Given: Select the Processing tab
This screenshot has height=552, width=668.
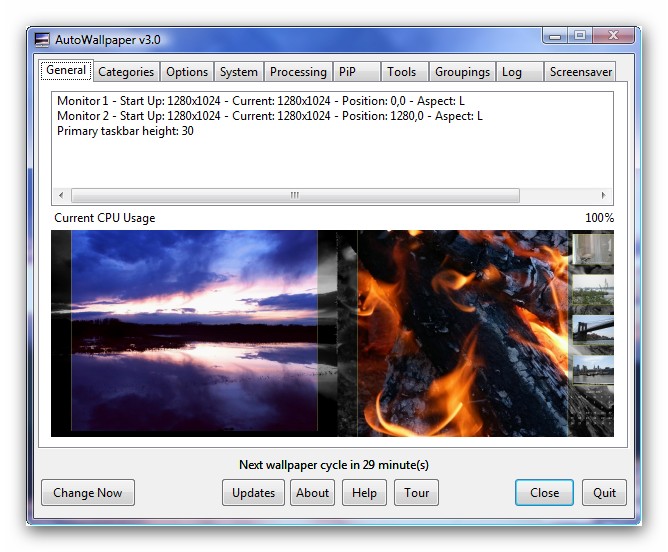Looking at the screenshot, I should click(x=298, y=72).
